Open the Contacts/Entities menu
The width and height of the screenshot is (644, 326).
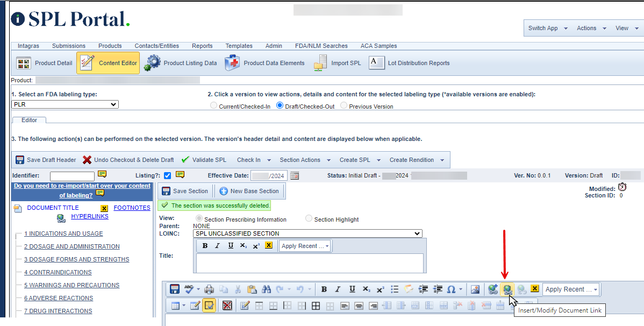coord(157,46)
